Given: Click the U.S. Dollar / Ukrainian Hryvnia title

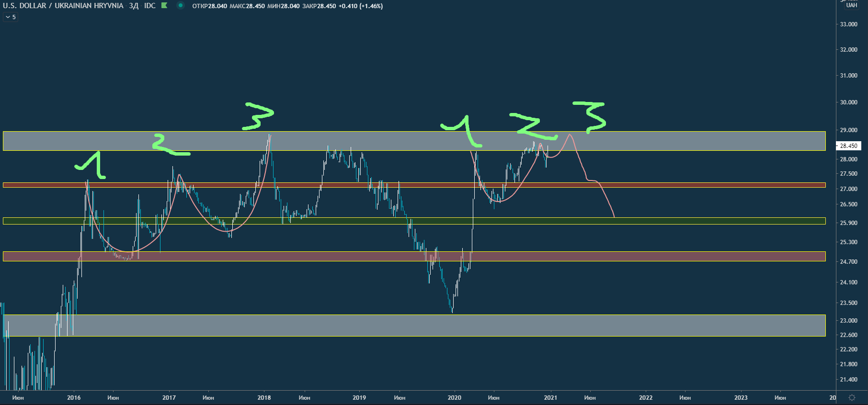Looking at the screenshot, I should click(x=63, y=6).
